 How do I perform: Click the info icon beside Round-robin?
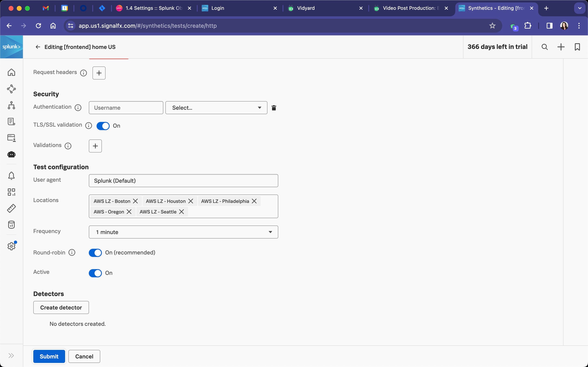click(x=72, y=253)
